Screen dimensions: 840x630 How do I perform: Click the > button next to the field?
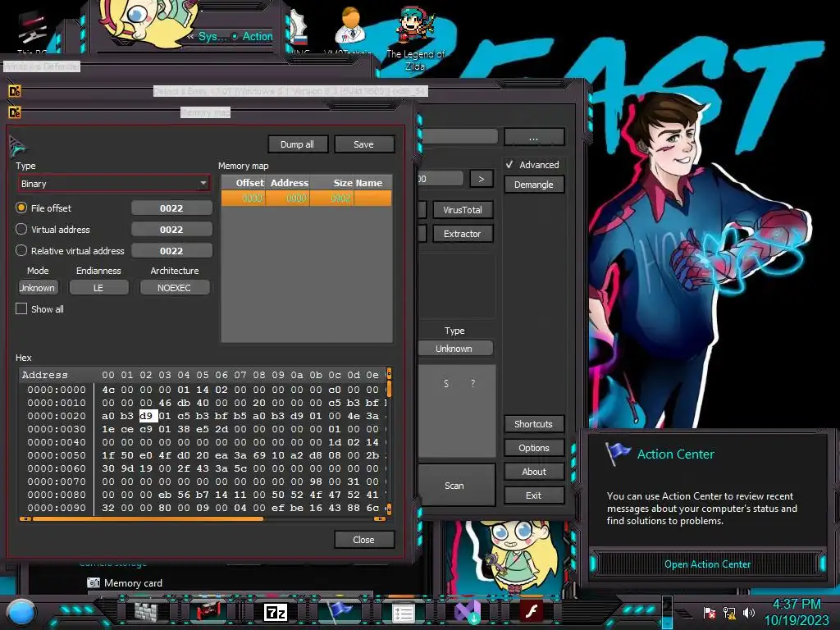click(x=481, y=179)
